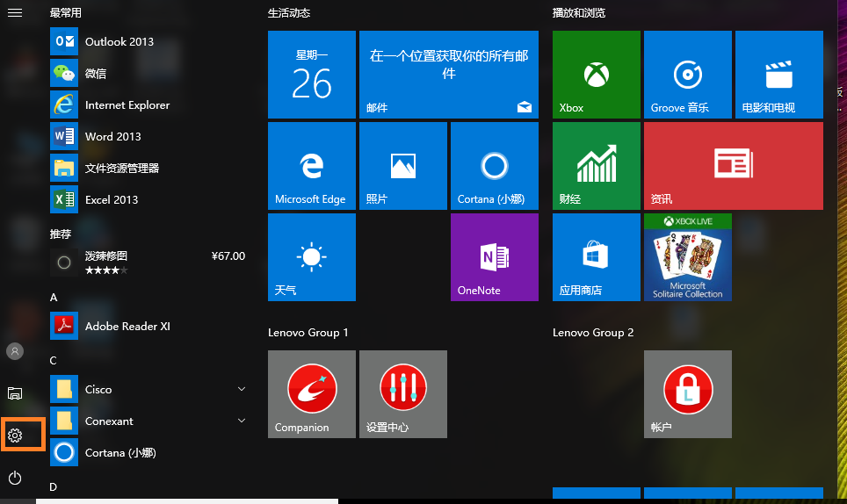The width and height of the screenshot is (847, 504).
Task: Click the 生活动态 group title
Action: point(289,13)
